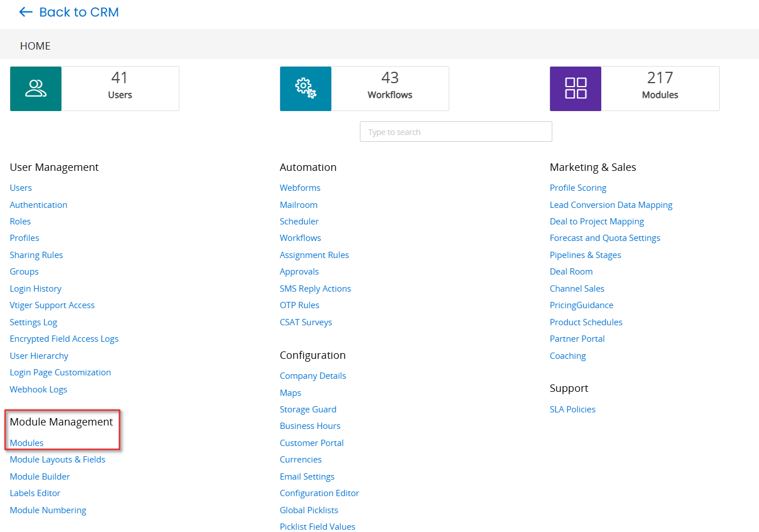Viewport: 759px width, 532px height.
Task: Click the HOME breadcrumb label
Action: tap(35, 46)
